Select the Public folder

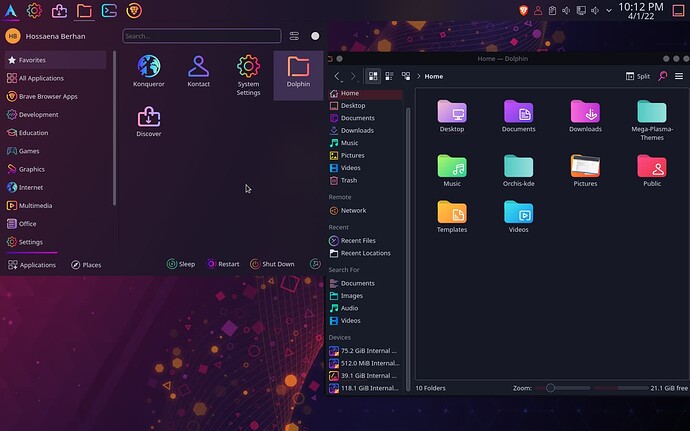[652, 170]
